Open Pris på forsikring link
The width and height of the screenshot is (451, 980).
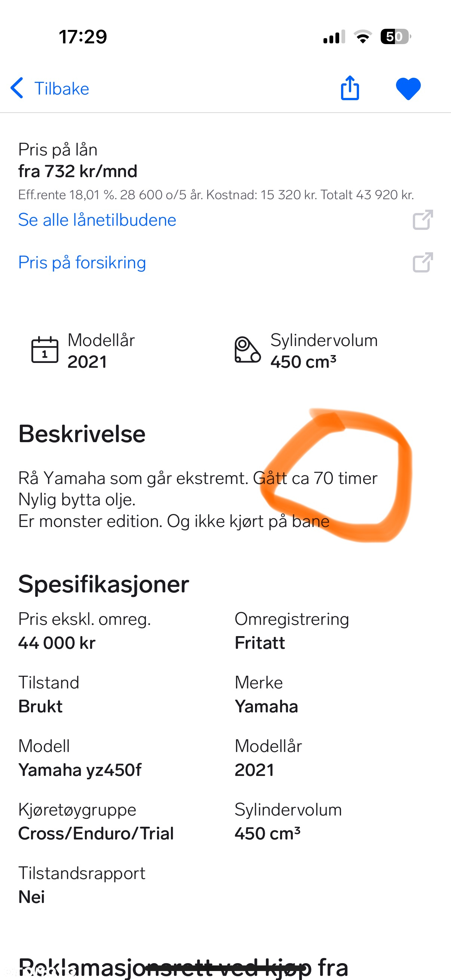click(x=82, y=262)
